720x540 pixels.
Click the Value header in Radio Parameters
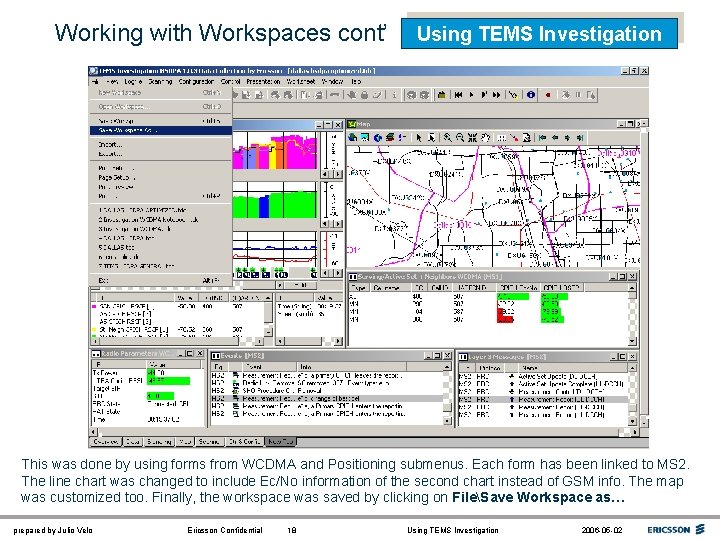click(x=174, y=365)
